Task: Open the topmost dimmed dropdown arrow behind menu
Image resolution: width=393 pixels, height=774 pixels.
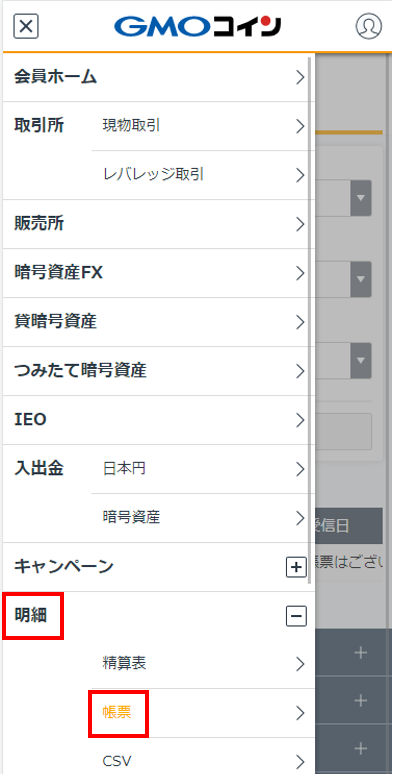Action: (361, 198)
